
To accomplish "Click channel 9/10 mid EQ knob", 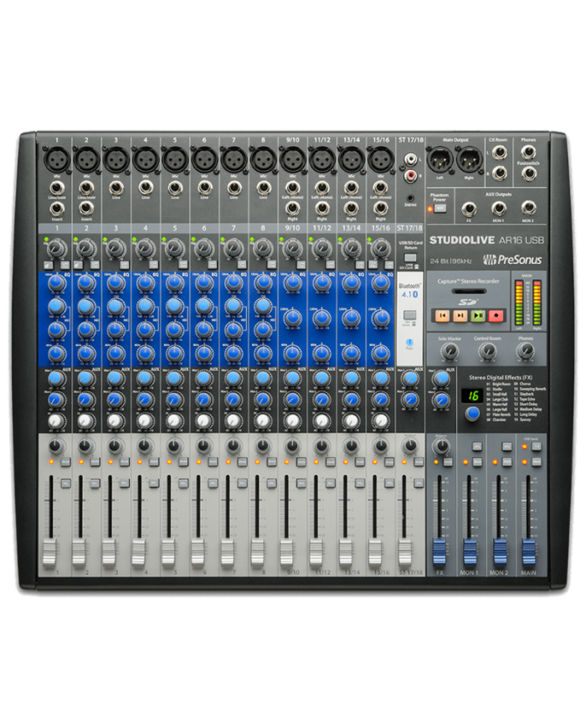I will pos(292,318).
